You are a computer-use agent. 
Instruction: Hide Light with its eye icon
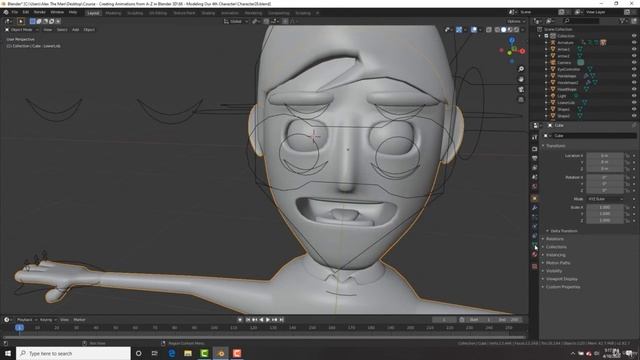tap(634, 96)
